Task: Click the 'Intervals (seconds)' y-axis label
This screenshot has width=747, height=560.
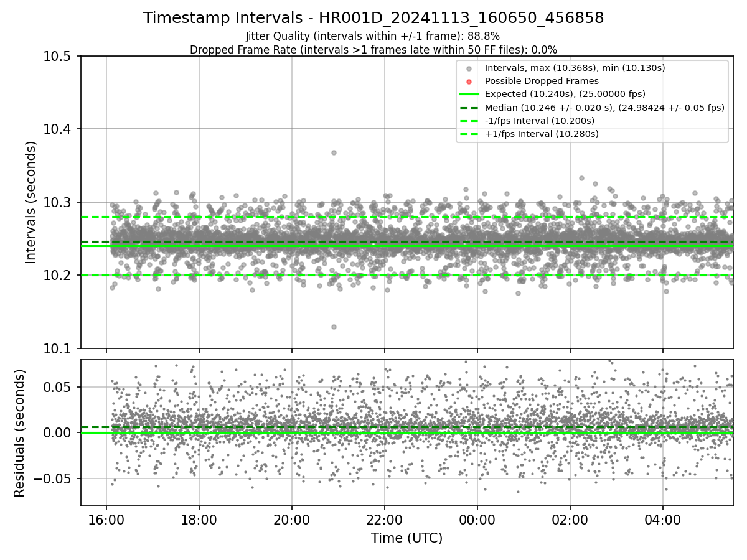Action: click(x=31, y=202)
